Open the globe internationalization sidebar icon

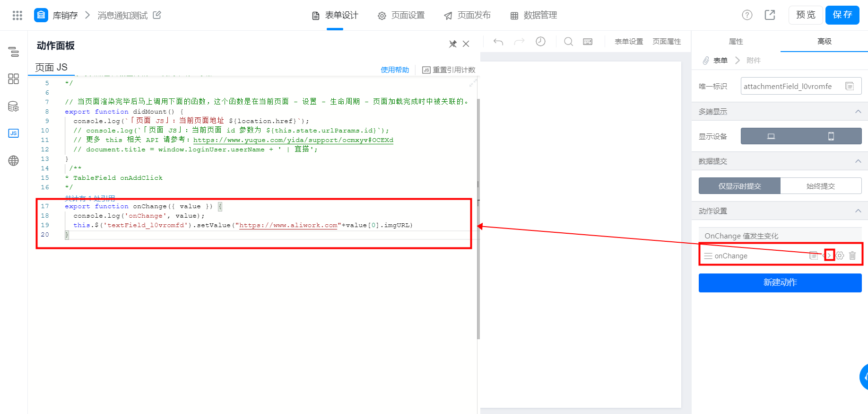coord(14,161)
